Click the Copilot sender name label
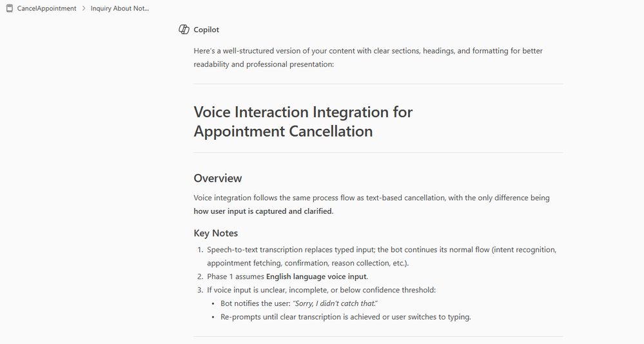This screenshot has width=644, height=344. click(206, 30)
